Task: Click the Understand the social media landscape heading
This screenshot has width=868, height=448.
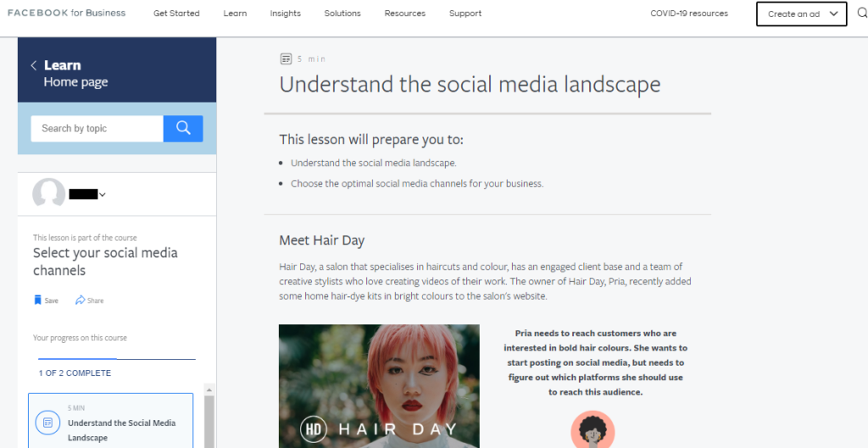Action: [470, 84]
